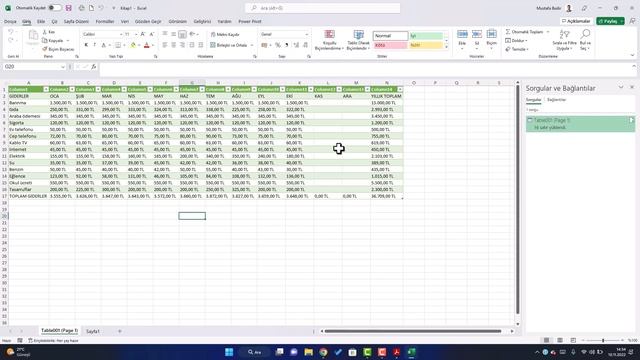Toggle align right for the cell text
Screen dimensions: 640x360
(x=182, y=45)
